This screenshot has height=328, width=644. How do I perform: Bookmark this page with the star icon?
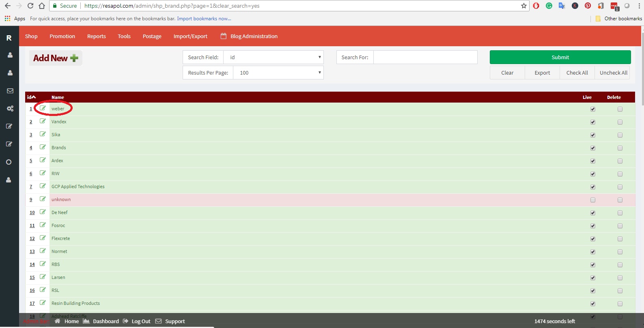[524, 6]
